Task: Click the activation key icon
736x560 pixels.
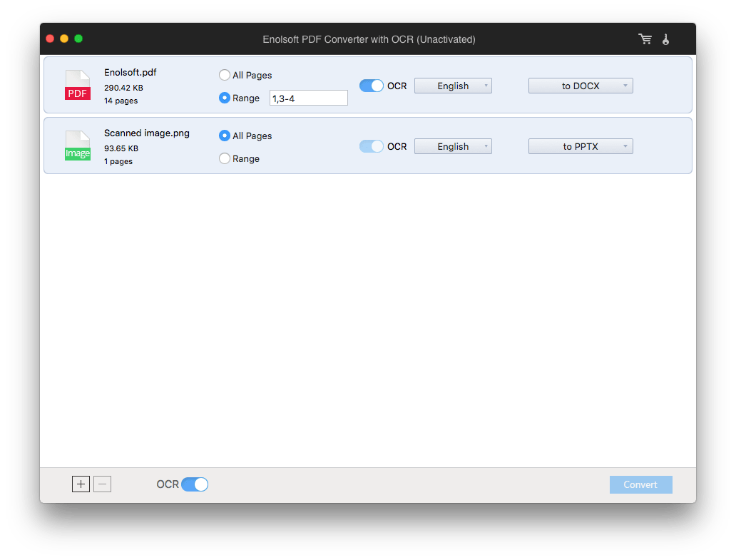Action: pos(665,39)
